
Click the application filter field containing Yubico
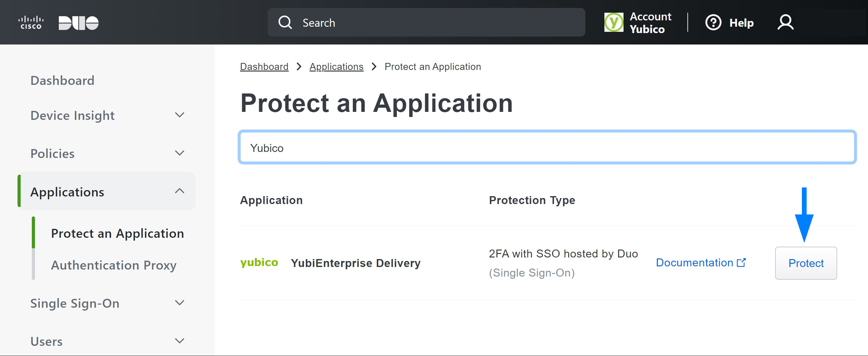(x=547, y=147)
